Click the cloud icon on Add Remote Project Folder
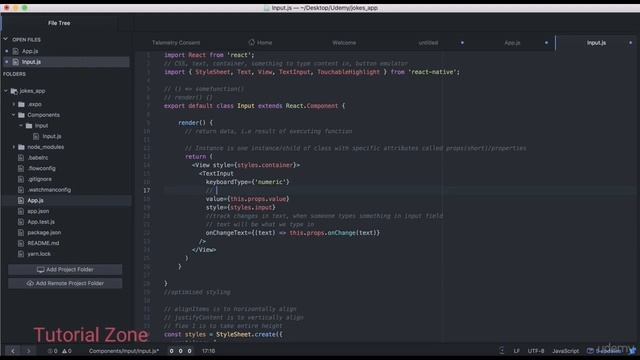Viewport: 640px width, 360px height. 30,283
